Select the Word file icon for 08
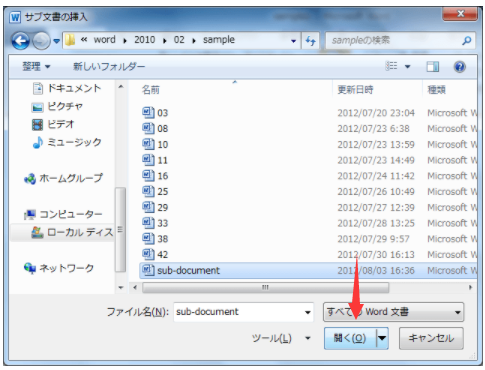Viewport: 485px width, 370px height. (x=148, y=128)
